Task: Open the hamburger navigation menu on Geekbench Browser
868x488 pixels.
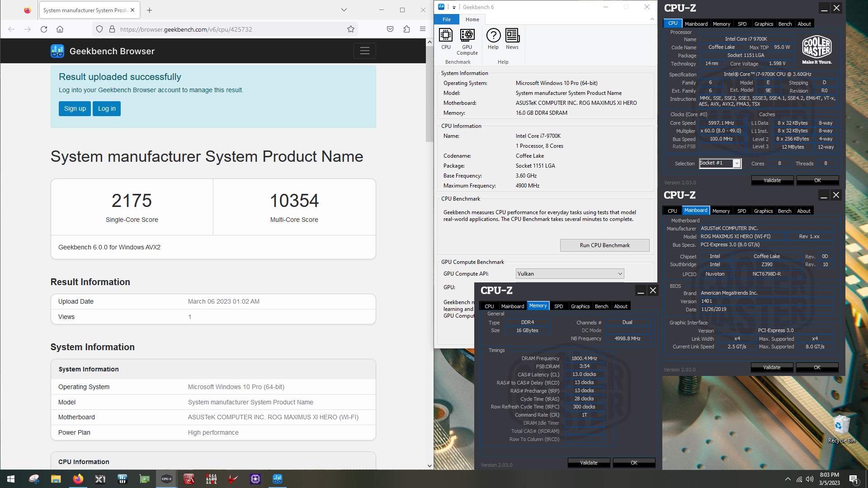Action: 364,51
